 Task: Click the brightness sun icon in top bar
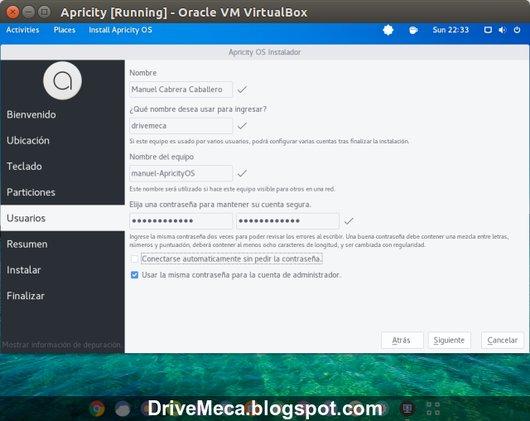pyautogui.click(x=388, y=30)
